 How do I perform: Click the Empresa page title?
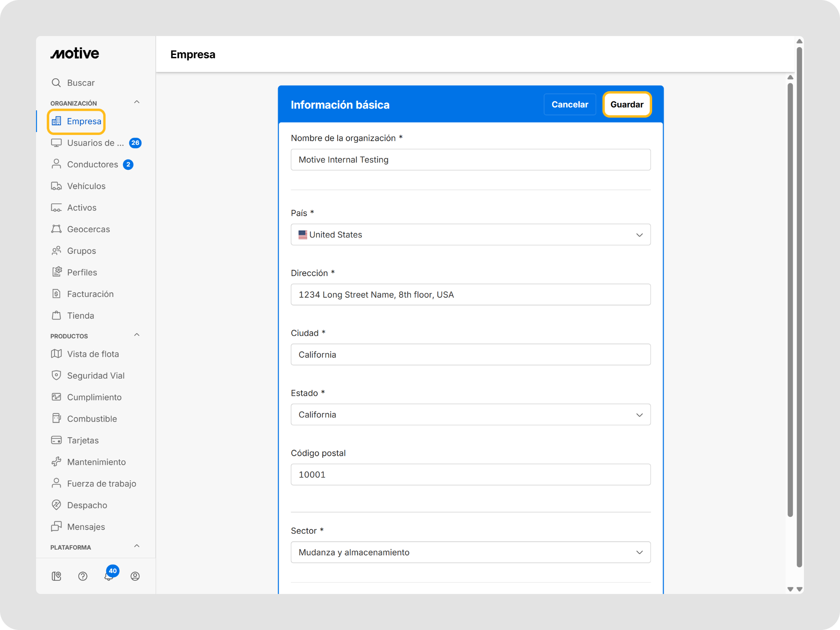[193, 55]
